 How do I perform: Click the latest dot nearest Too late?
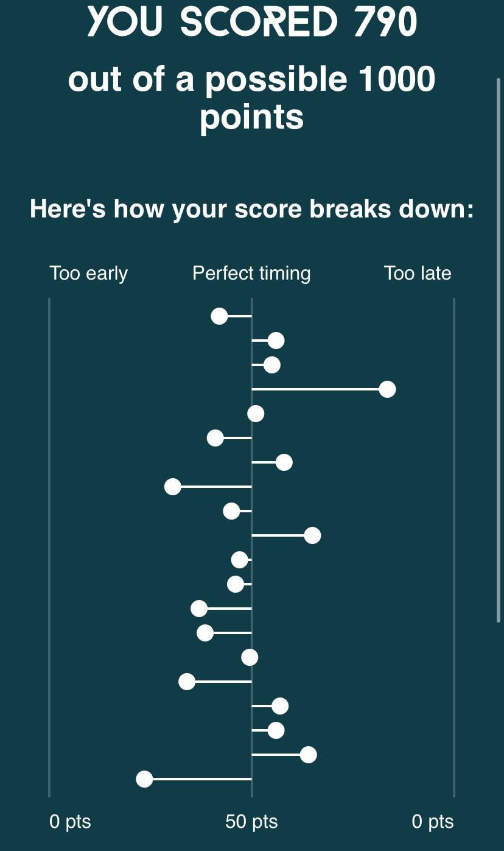click(387, 389)
